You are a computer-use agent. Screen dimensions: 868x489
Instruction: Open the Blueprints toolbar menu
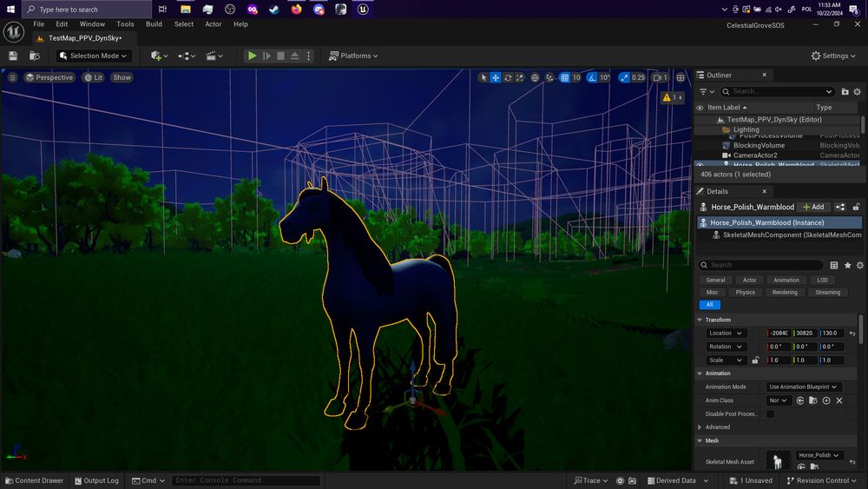point(187,56)
